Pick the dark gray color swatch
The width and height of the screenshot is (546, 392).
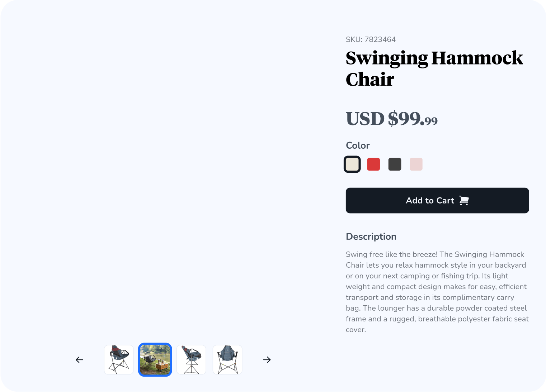coord(395,164)
